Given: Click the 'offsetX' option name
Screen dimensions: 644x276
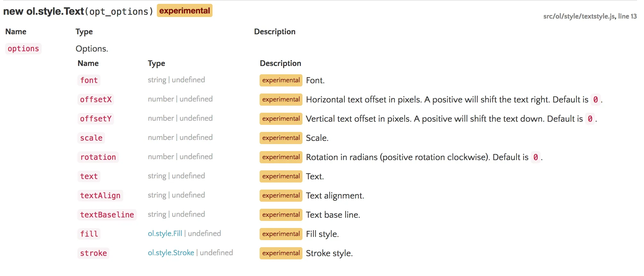Looking at the screenshot, I should pyautogui.click(x=96, y=100).
